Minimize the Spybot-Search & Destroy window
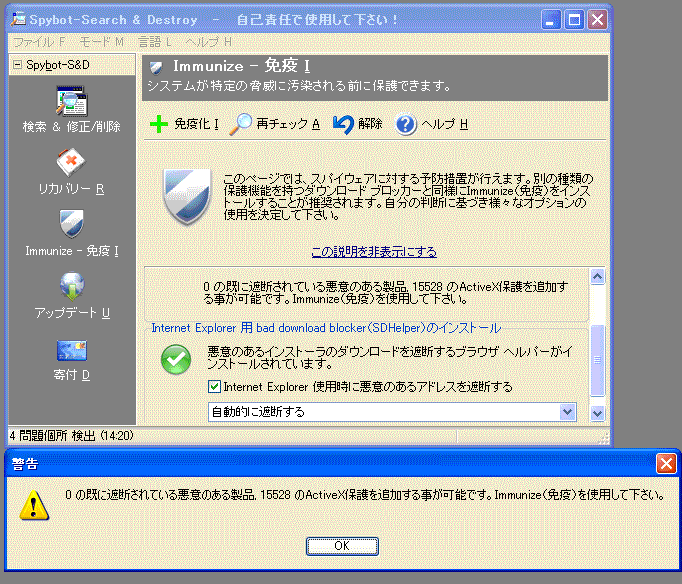 pos(551,20)
